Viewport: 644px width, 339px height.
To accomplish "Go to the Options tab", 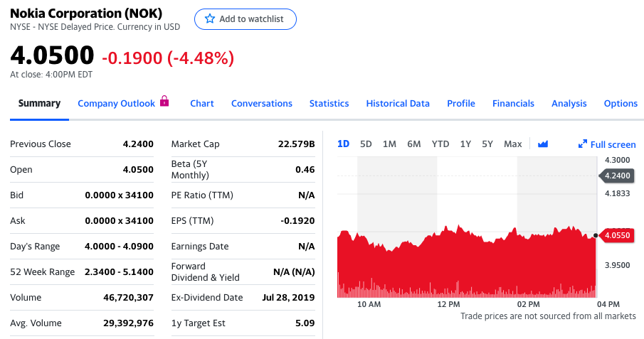I will click(621, 104).
